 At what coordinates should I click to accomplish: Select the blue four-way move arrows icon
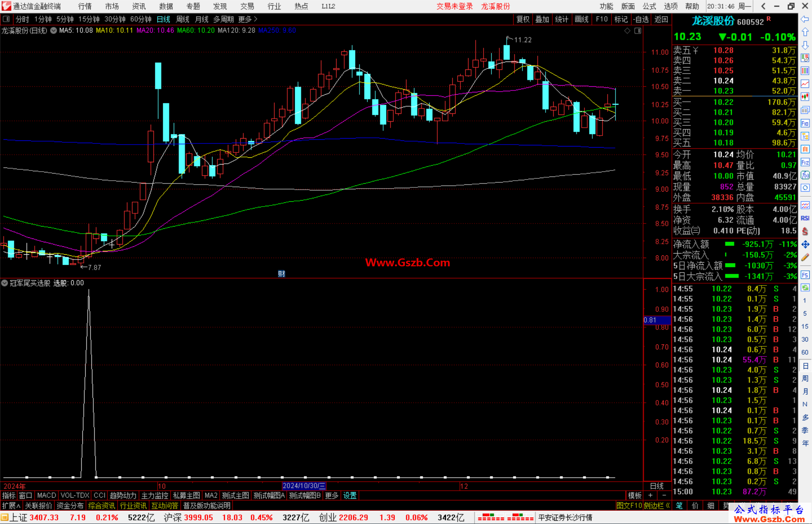coord(805,245)
